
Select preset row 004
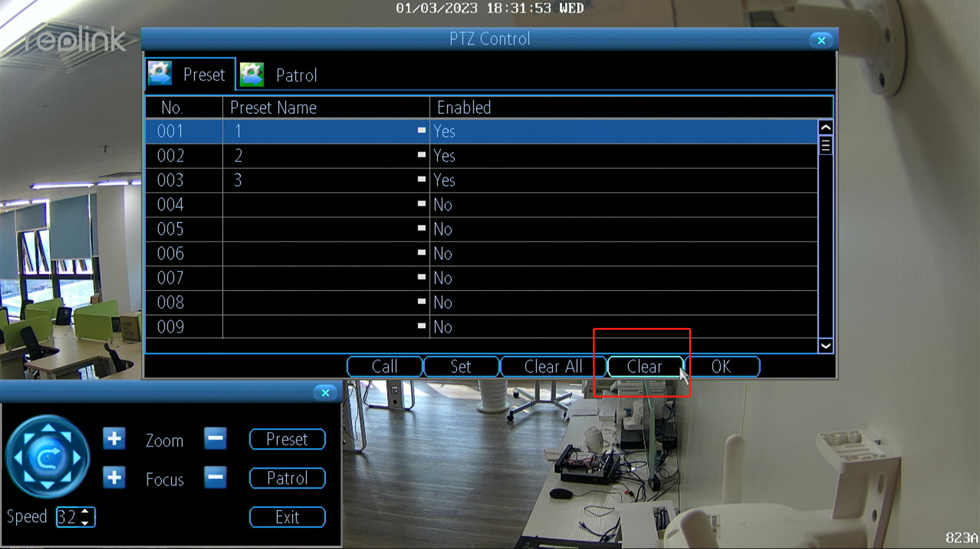pos(481,204)
